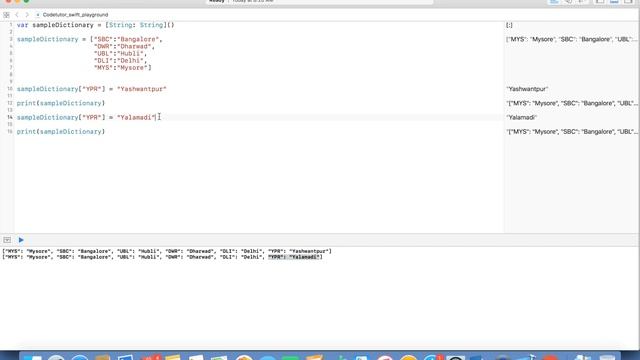The image size is (640, 360).
Task: Open the related items grid menu
Action: click(6, 15)
